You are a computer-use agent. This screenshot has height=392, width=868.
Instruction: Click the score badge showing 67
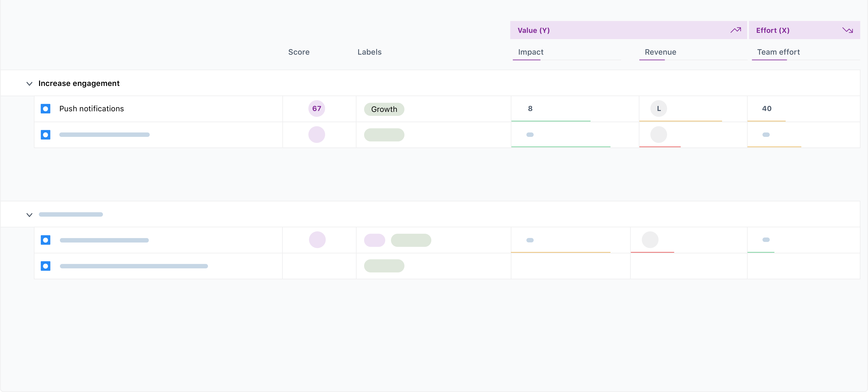316,109
